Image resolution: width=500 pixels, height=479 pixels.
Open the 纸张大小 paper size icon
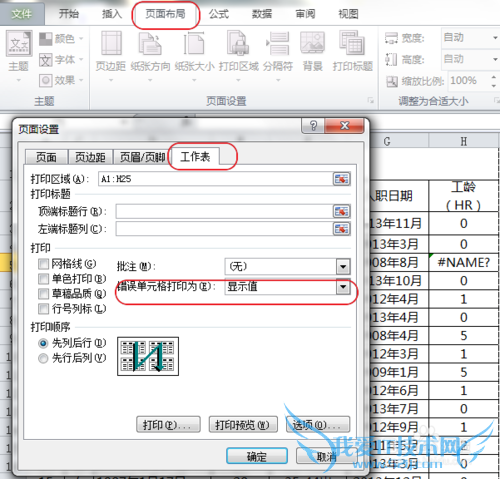[x=194, y=43]
